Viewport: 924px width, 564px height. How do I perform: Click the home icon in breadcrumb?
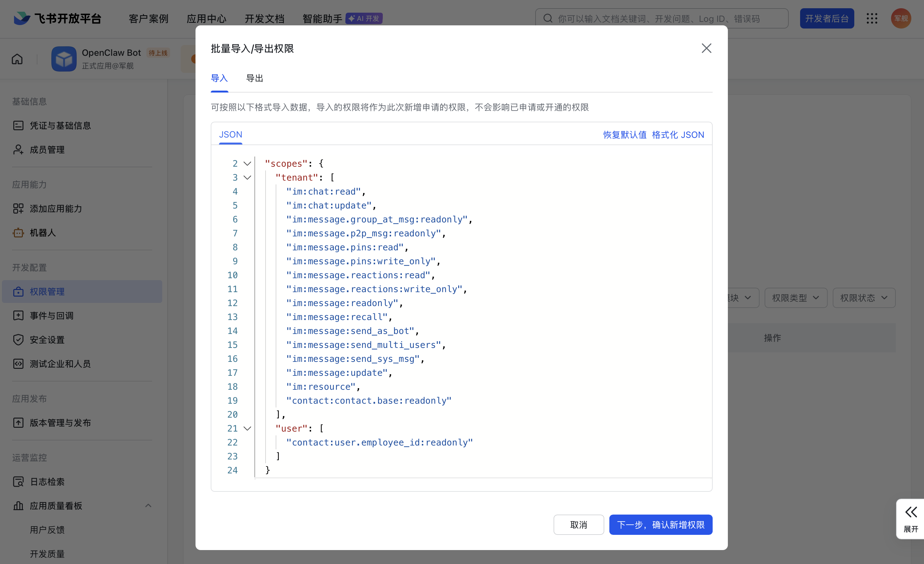pos(17,59)
